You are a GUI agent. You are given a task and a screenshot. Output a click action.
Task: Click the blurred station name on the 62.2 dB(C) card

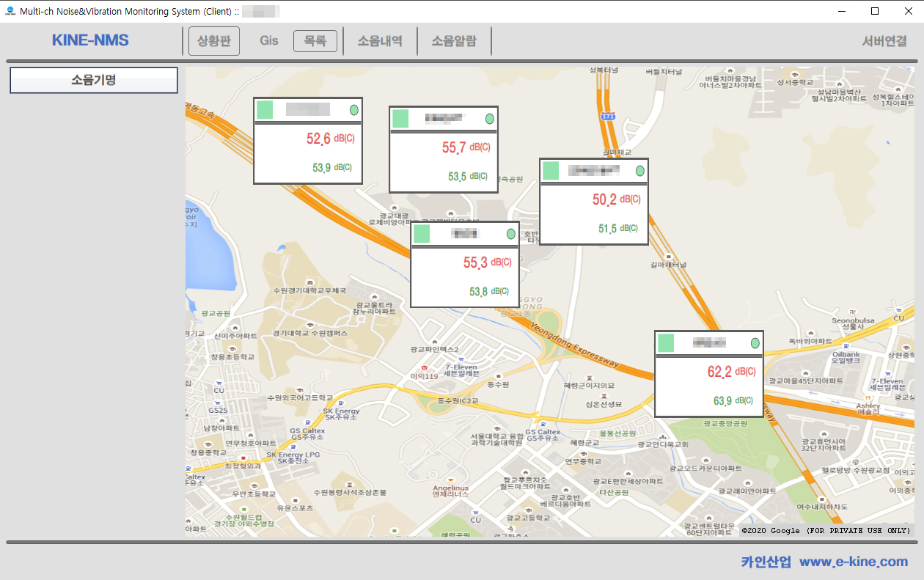point(709,342)
